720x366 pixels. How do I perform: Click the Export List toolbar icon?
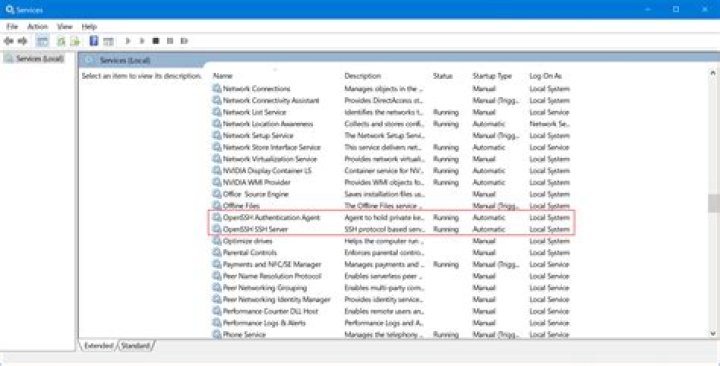pyautogui.click(x=75, y=41)
